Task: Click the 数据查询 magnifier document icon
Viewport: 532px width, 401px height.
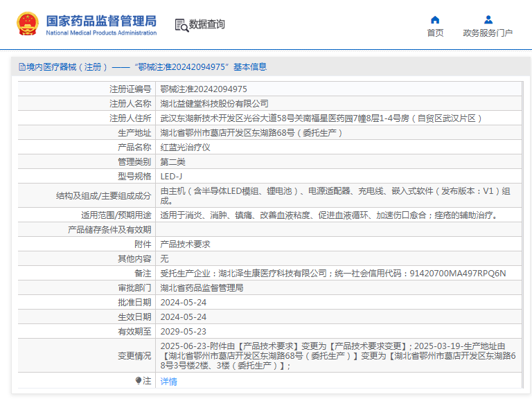Action: tap(181, 25)
